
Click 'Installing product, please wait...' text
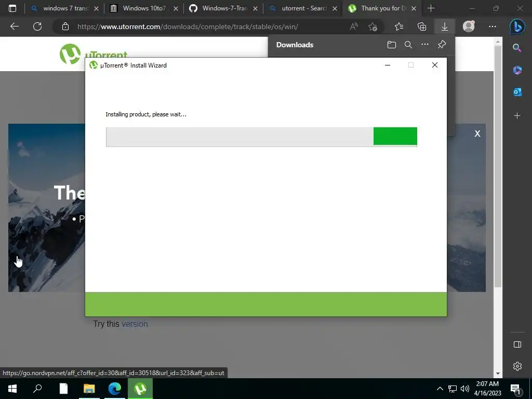pos(146,114)
